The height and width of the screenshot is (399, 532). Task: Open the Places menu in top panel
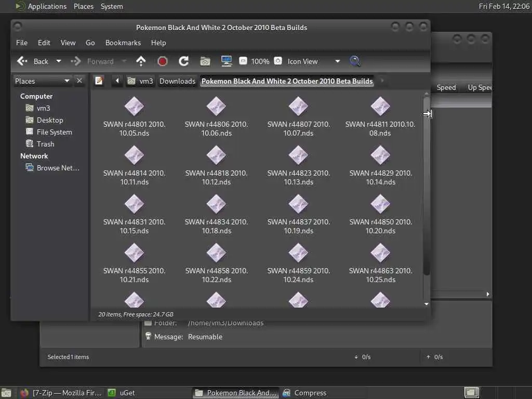click(x=84, y=6)
